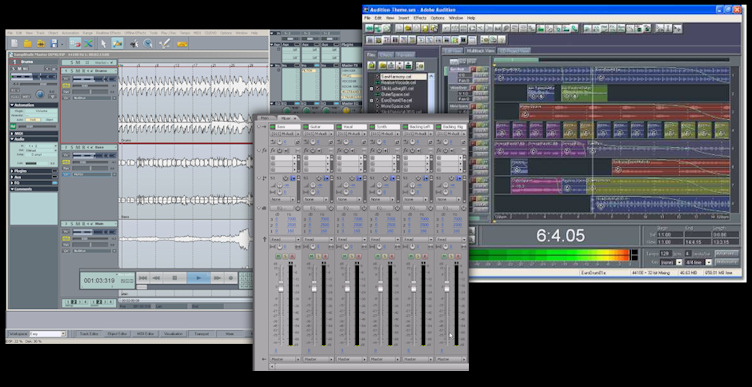The width and height of the screenshot is (752, 387).
Task: Expand the Plugins section in Samplitude track panel
Action: point(12,171)
